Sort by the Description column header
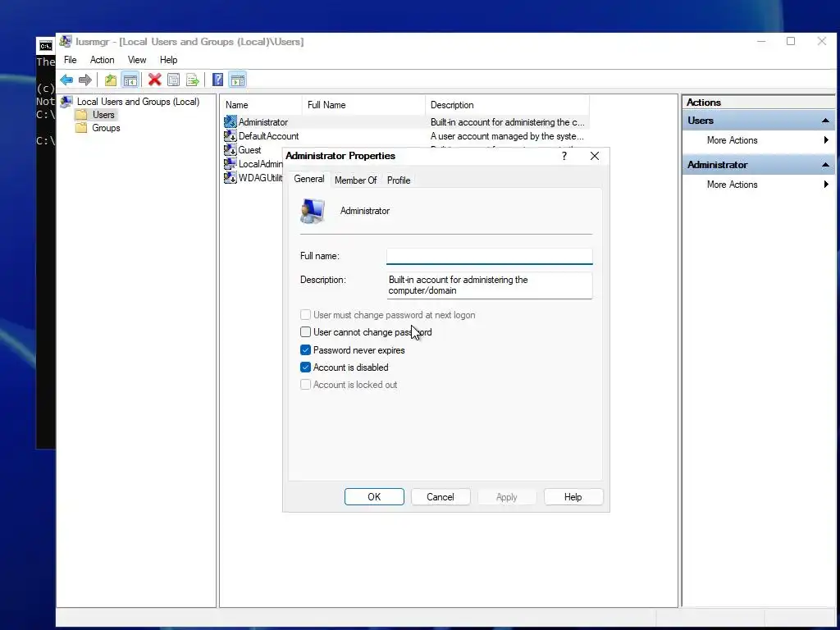The width and height of the screenshot is (840, 630). [507, 105]
